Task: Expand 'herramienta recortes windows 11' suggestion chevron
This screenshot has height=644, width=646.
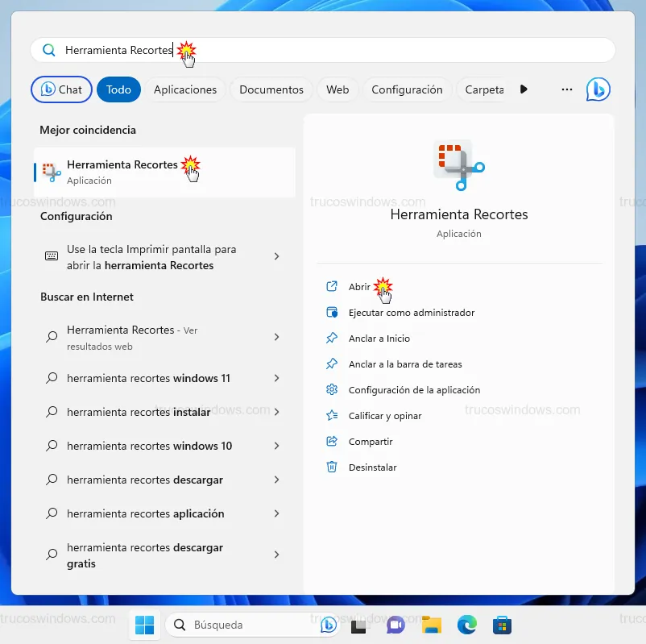Action: (276, 378)
